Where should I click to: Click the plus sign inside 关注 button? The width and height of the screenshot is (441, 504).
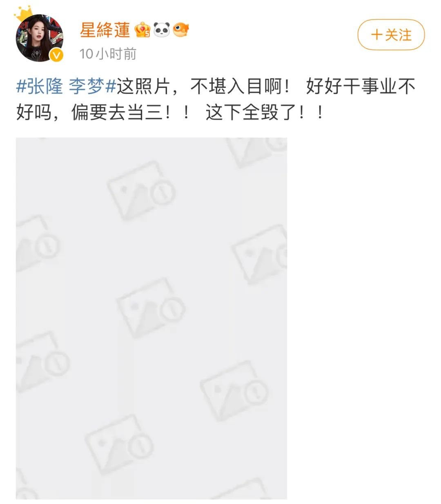pyautogui.click(x=376, y=35)
